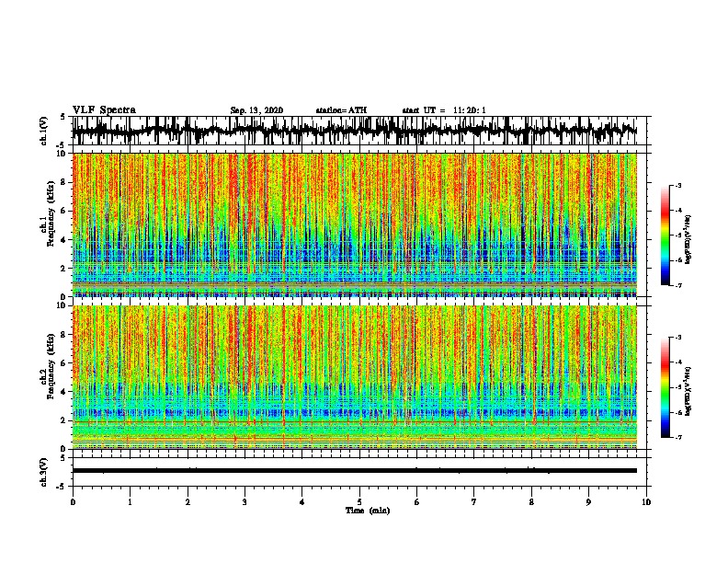Viewport: 728px width, 563px height.
Task: Click the ch.1 spectrogram color scale bar
Action: click(x=665, y=236)
